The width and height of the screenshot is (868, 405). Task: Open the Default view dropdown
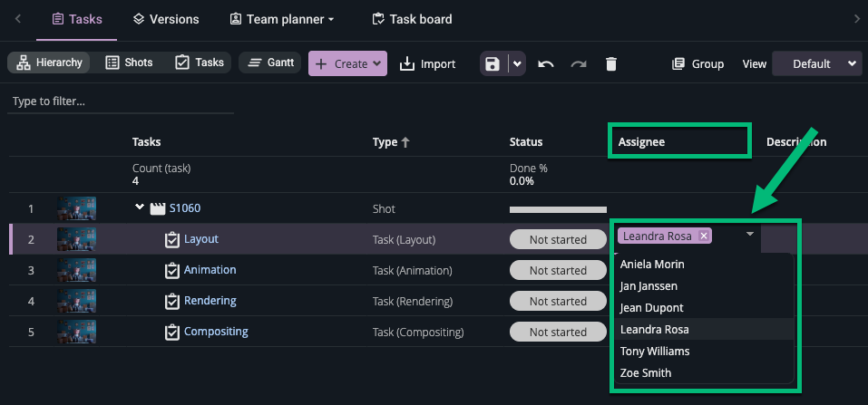[x=817, y=63]
